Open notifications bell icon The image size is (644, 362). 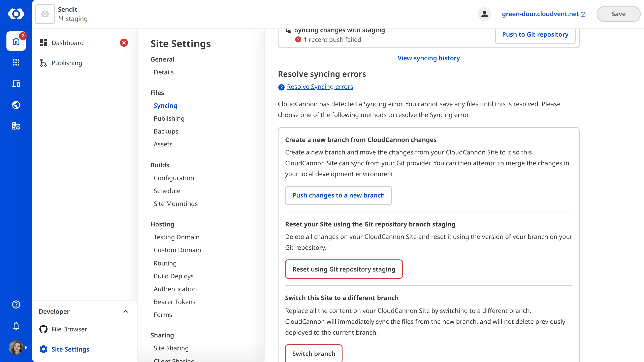16,326
